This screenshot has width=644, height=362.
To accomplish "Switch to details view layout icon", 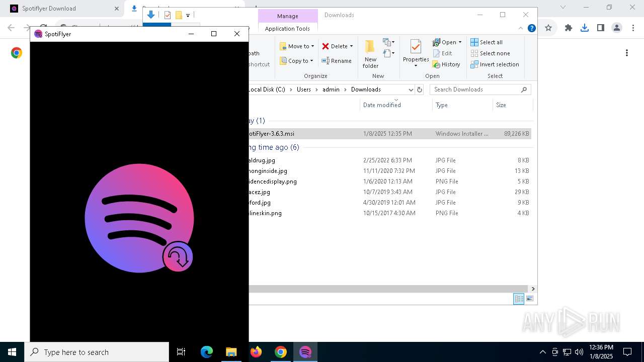I will coord(519,299).
